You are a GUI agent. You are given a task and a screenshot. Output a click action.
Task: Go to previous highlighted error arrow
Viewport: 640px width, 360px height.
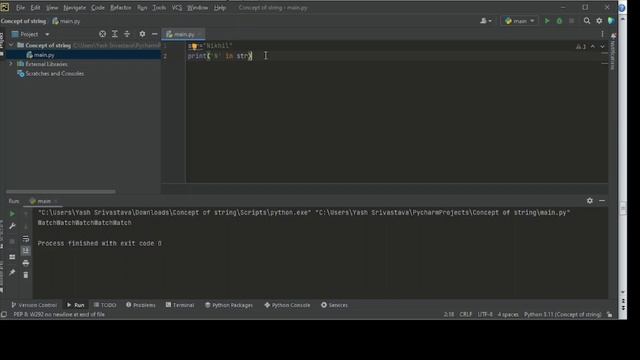(593, 47)
